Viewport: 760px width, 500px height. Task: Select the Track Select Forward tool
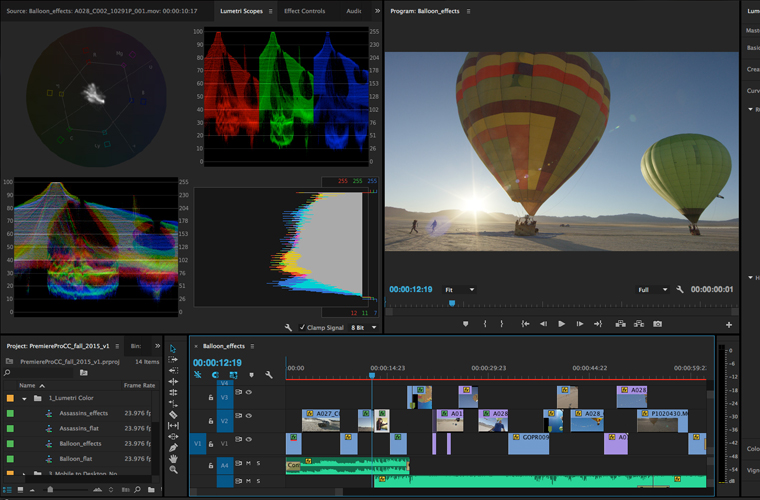tap(173, 359)
